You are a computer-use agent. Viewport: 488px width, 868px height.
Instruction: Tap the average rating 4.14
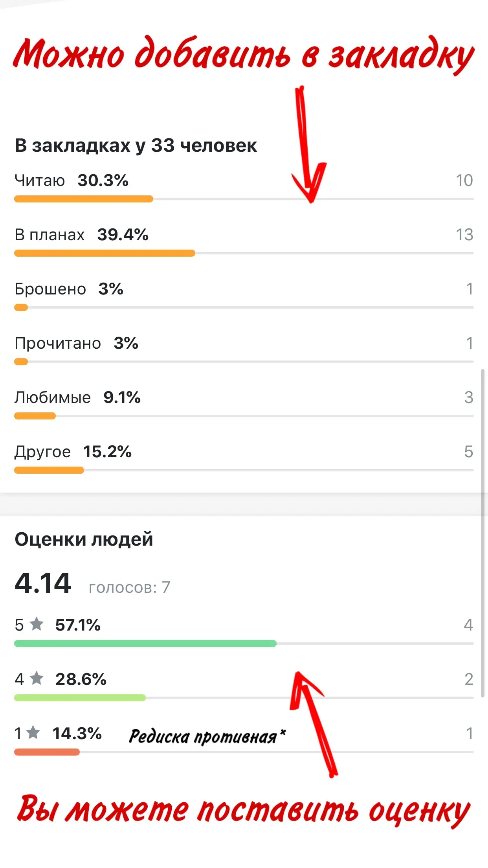(x=43, y=583)
